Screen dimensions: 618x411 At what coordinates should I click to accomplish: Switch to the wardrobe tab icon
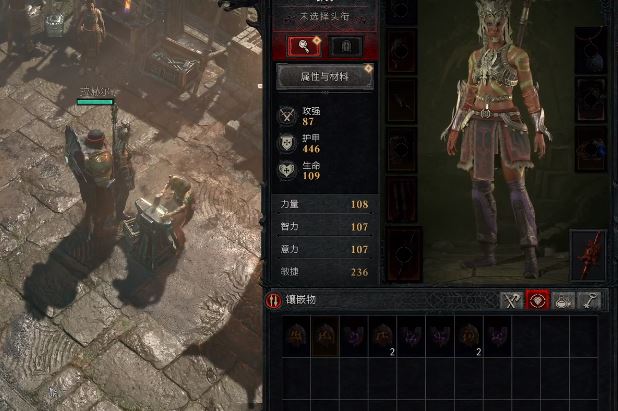[x=346, y=47]
